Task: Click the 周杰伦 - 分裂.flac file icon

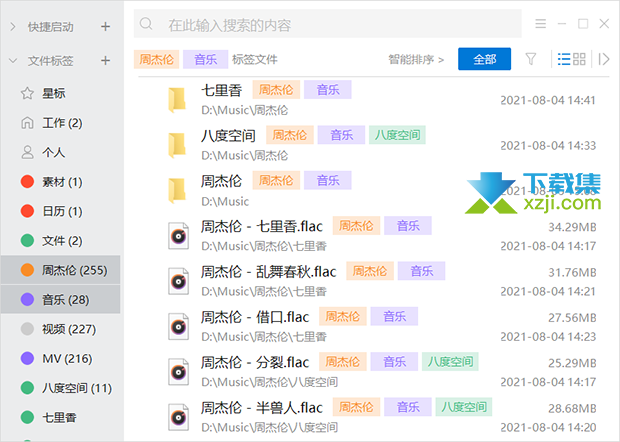Action: [x=178, y=372]
